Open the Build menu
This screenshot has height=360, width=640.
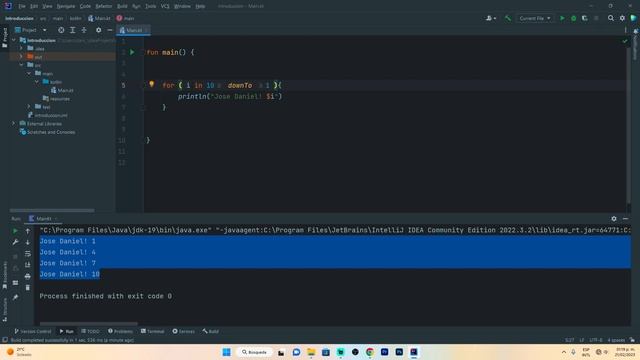pyautogui.click(x=122, y=6)
